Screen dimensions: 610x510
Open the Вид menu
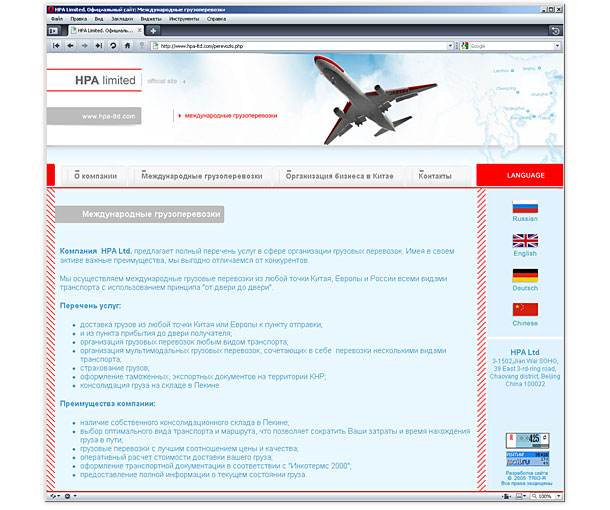pos(99,19)
